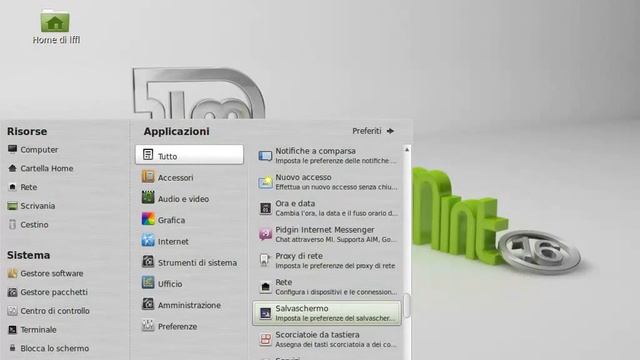This screenshot has width=640, height=360.
Task: Click the application list scrollbar thumb
Action: pyautogui.click(x=407, y=305)
